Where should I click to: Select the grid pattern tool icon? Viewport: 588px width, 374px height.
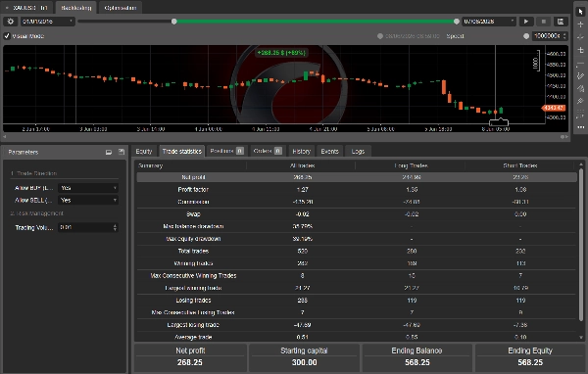click(x=580, y=114)
